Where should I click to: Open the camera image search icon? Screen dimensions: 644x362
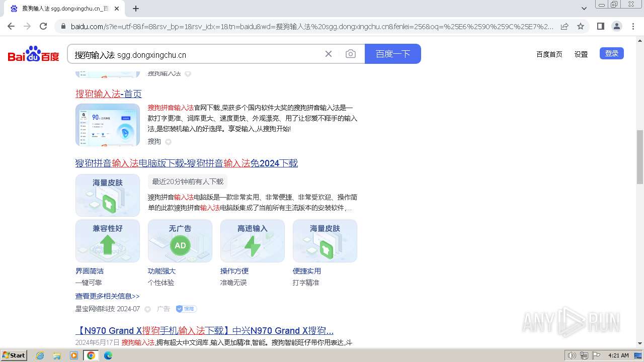pos(351,54)
